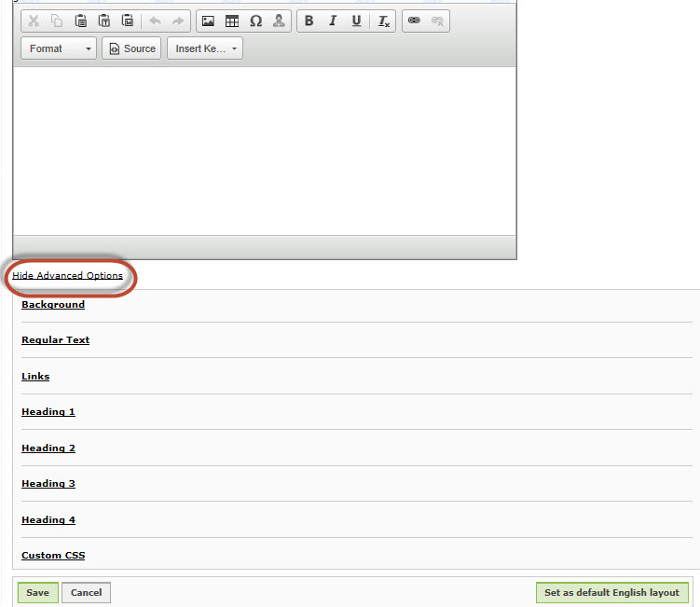Click the Undo arrow icon
Screen dimensions: 700x607
155,21
